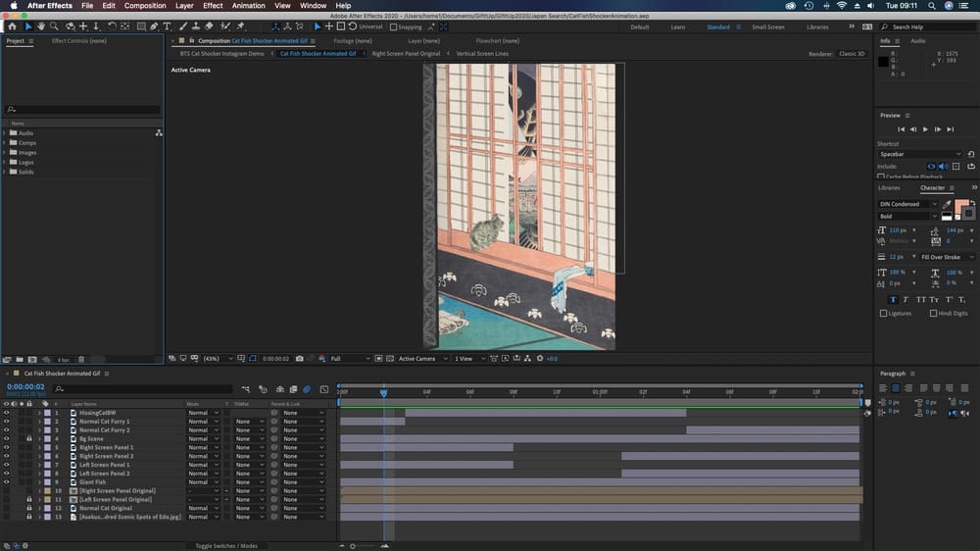Switch to the Learn workspace
This screenshot has width=980, height=551.
pyautogui.click(x=678, y=26)
